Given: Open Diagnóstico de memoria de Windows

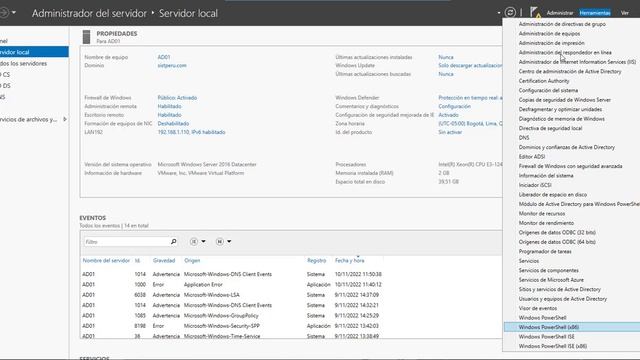Looking at the screenshot, I should pos(561,119).
